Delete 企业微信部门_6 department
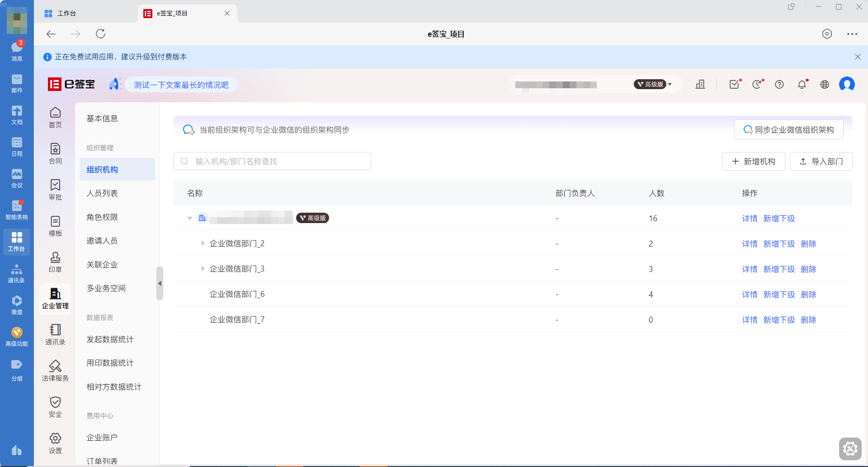The height and width of the screenshot is (467, 868). 808,295
